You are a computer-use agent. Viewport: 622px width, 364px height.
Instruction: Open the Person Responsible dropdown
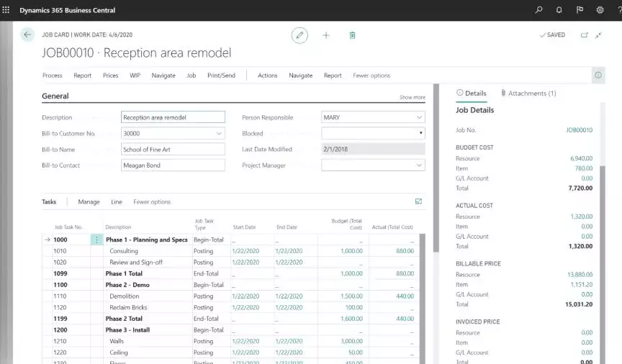419,117
